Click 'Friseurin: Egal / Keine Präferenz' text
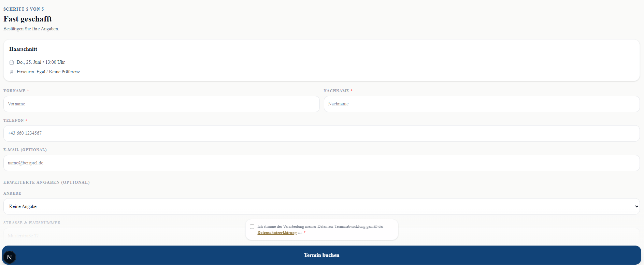644x265 pixels. (x=48, y=72)
